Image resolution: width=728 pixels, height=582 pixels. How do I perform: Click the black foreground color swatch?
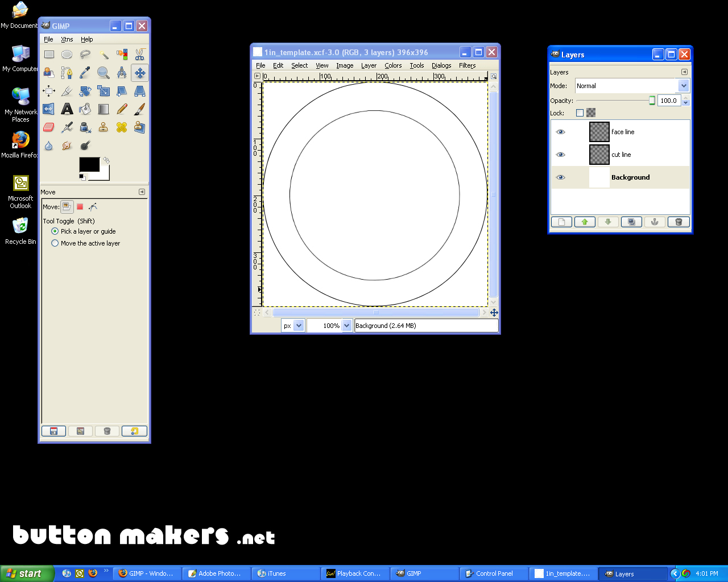click(x=89, y=164)
